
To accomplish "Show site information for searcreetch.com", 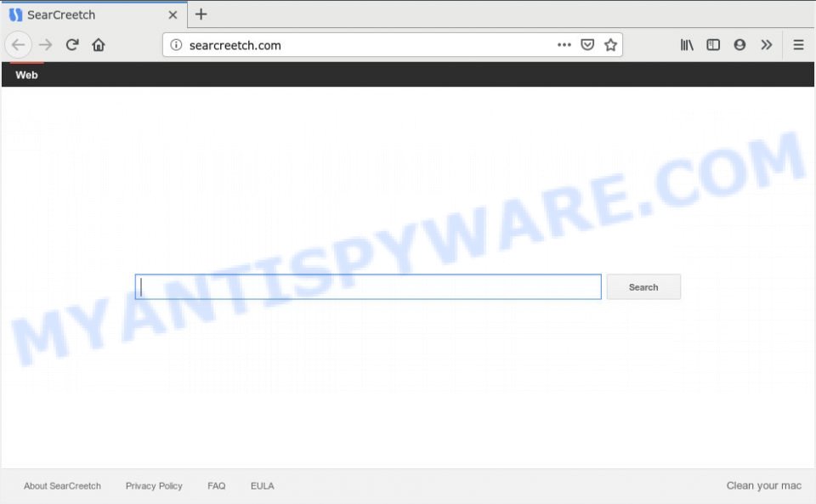I will click(x=177, y=45).
